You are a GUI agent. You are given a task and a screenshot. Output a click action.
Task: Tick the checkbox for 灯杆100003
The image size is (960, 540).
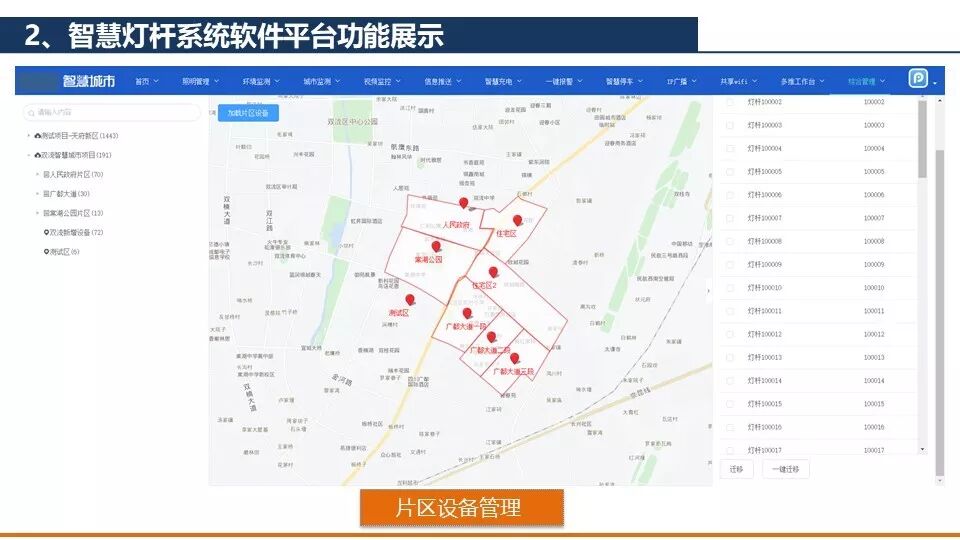point(729,125)
